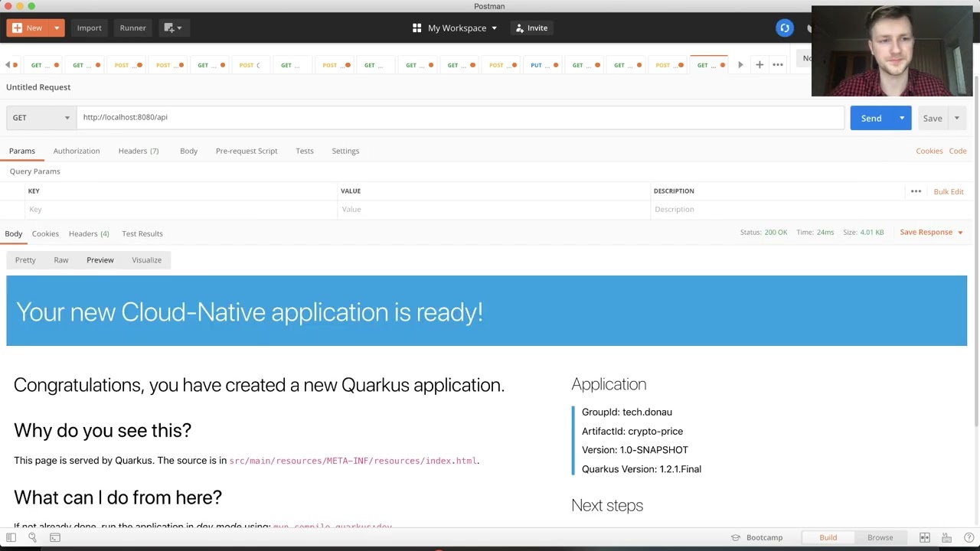Click the Untitled Request title
This screenshot has width=980, height=551.
tap(38, 87)
